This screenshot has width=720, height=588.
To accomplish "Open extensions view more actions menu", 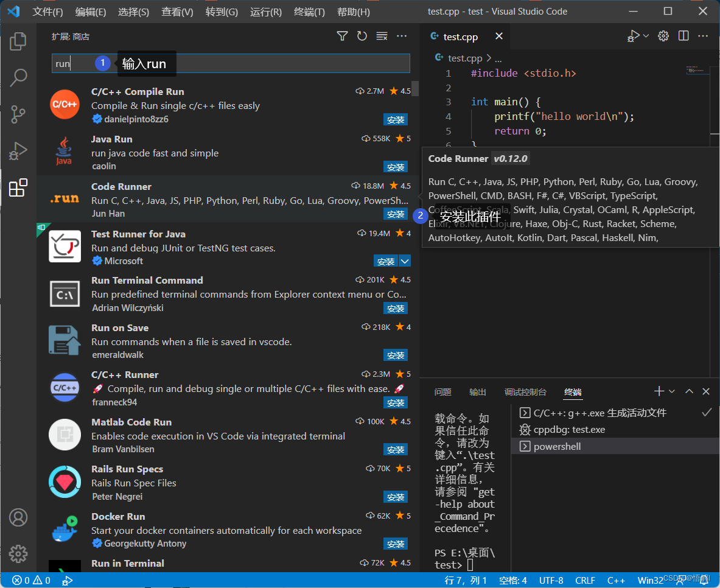I will pos(402,36).
